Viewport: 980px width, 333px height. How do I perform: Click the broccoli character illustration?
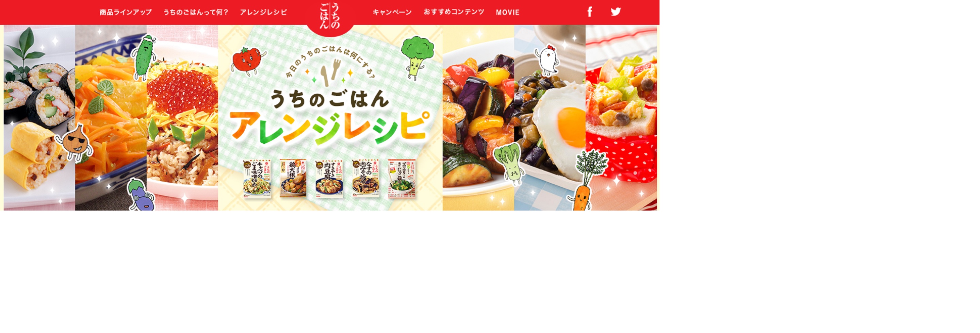(x=417, y=57)
